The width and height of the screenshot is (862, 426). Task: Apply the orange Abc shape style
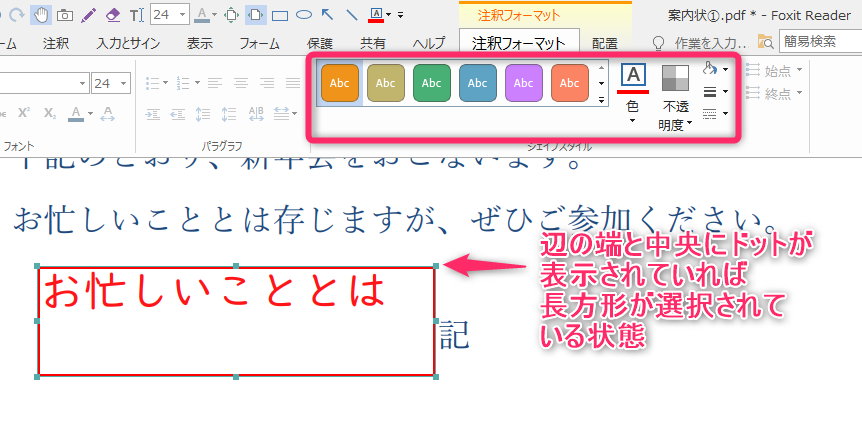340,83
